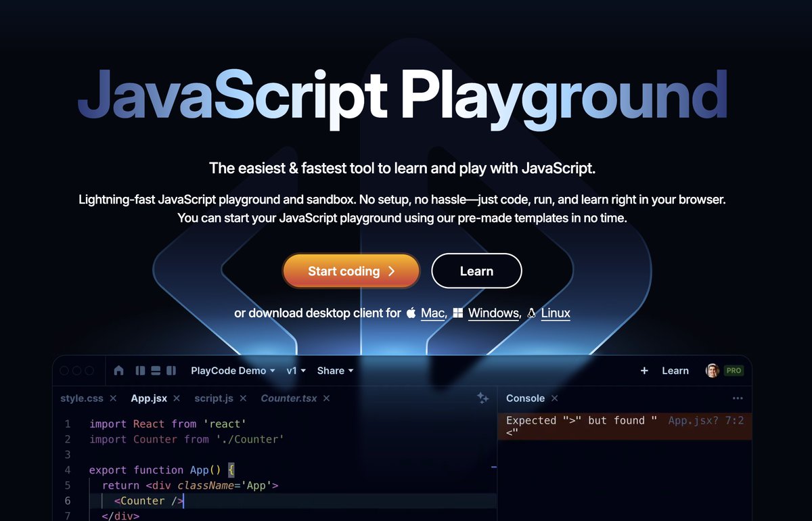Click the plus icon beside Learn

pos(644,371)
